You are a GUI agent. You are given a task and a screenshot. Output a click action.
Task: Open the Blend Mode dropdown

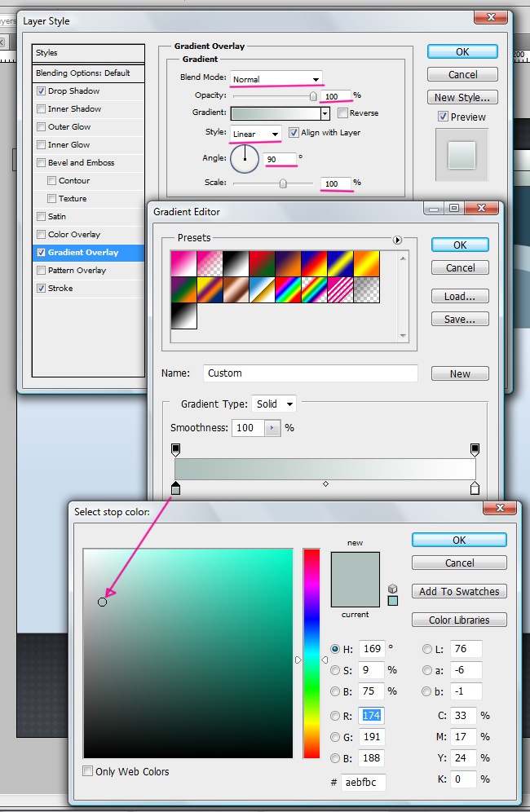276,79
